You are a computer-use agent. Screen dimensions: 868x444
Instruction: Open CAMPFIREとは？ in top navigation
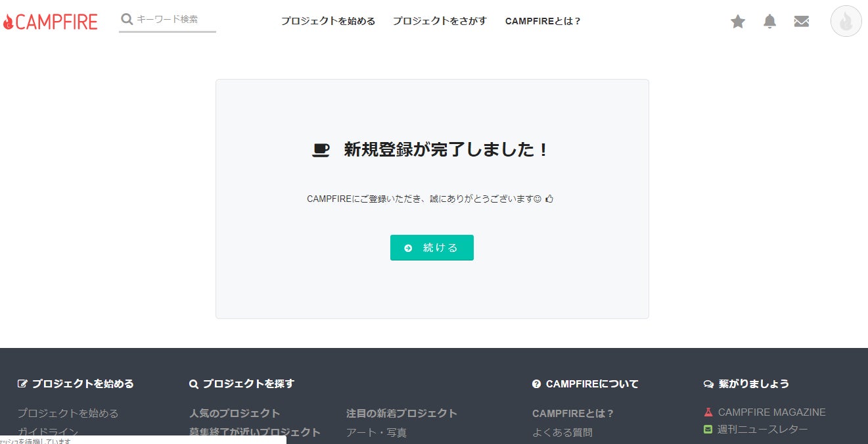543,21
